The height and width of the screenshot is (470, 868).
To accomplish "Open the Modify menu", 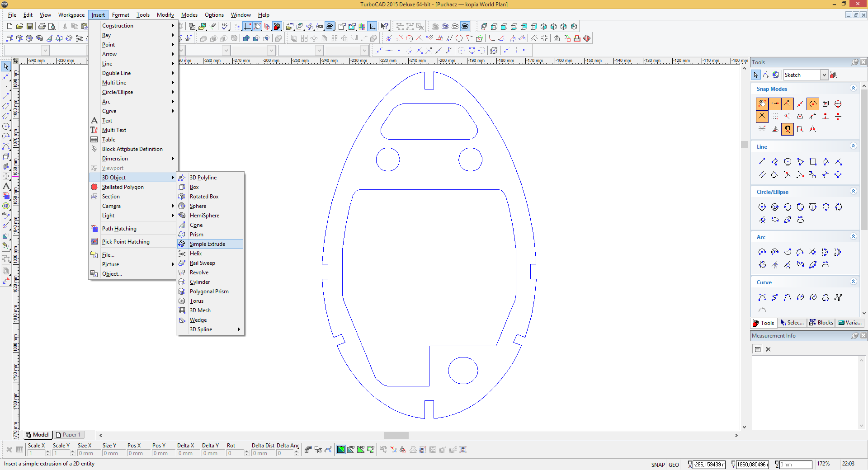I will (x=165, y=15).
